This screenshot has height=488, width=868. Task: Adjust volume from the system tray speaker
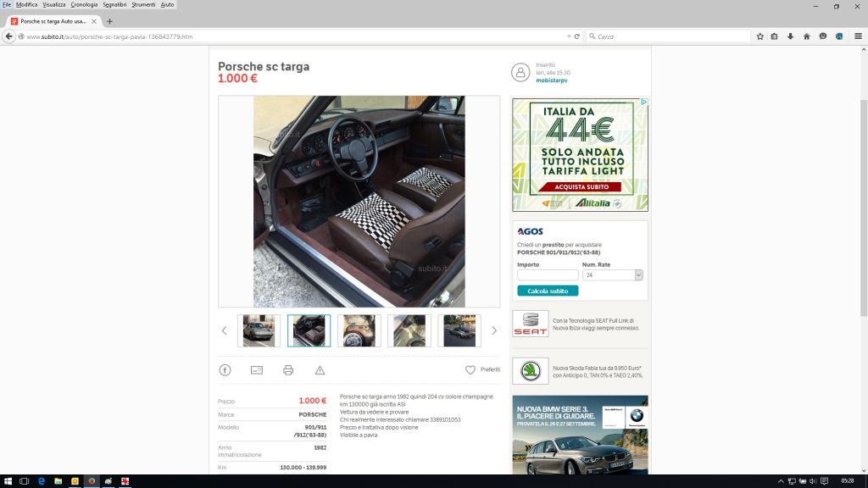tap(813, 481)
